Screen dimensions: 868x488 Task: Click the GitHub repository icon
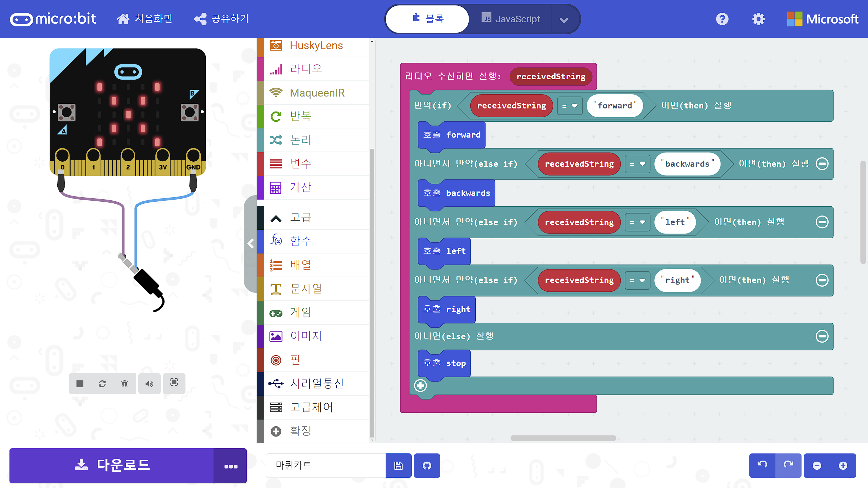tap(427, 466)
